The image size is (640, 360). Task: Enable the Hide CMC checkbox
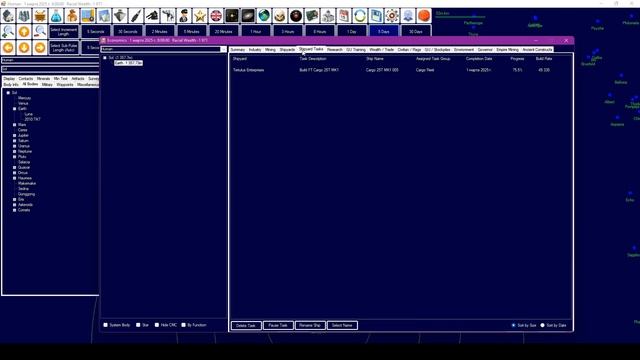[x=157, y=325]
